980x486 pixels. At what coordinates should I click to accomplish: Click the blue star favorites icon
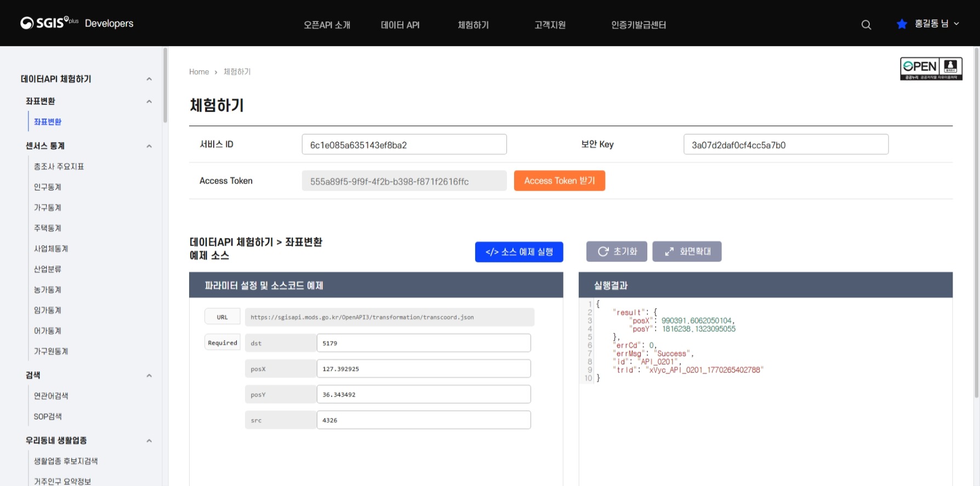[x=902, y=24]
